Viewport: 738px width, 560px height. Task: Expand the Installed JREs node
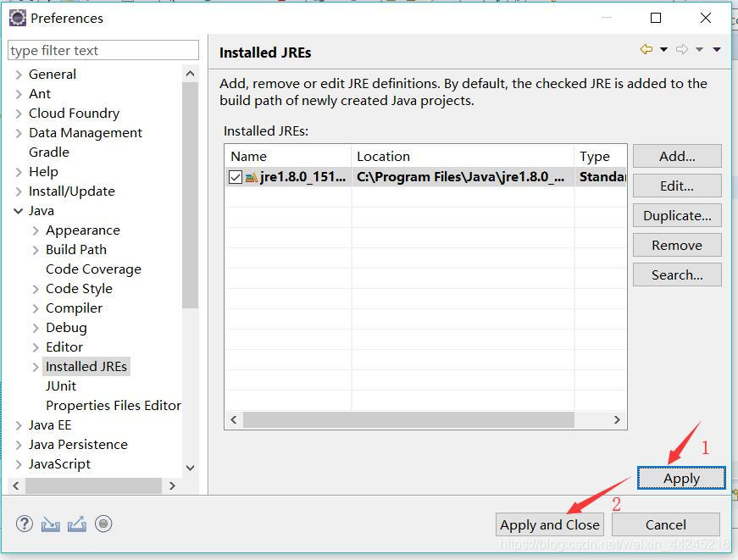tap(36, 367)
